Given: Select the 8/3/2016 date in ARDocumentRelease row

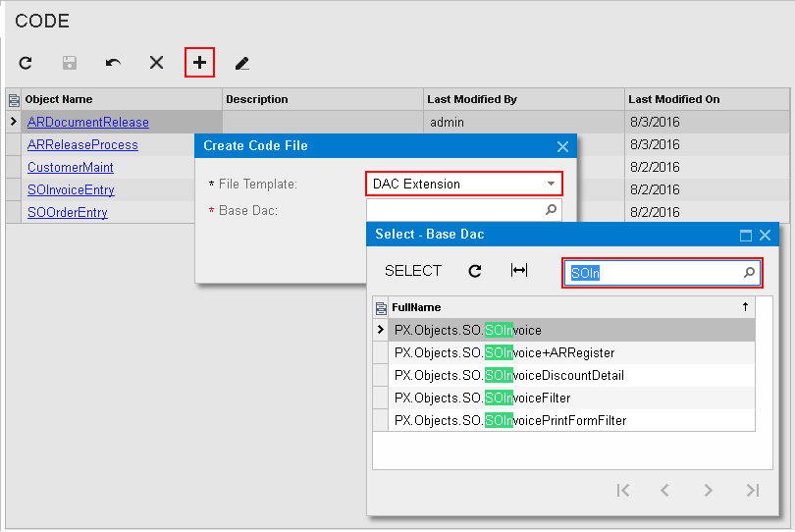Looking at the screenshot, I should click(707, 123).
